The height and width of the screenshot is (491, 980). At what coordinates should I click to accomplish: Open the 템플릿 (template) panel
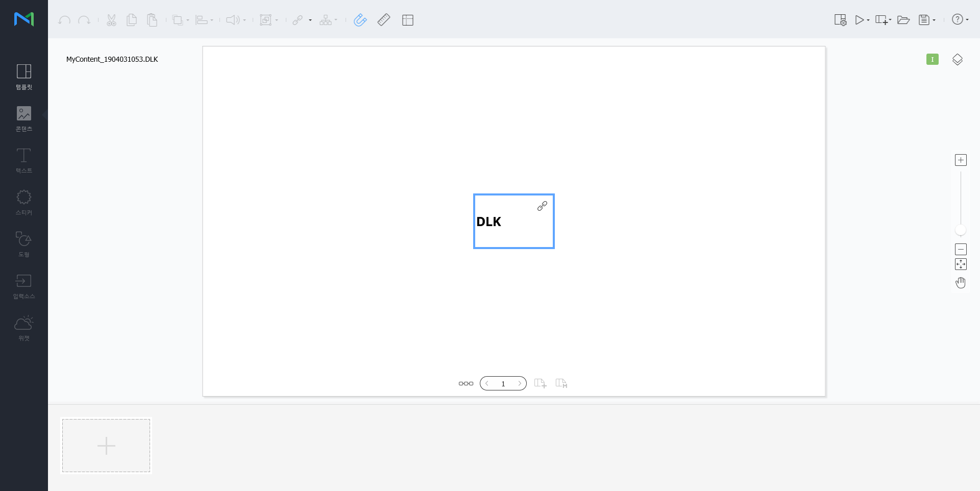click(x=24, y=77)
